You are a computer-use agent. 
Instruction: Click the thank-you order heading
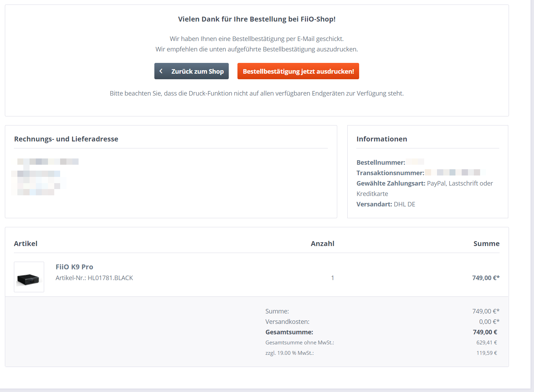coord(257,19)
